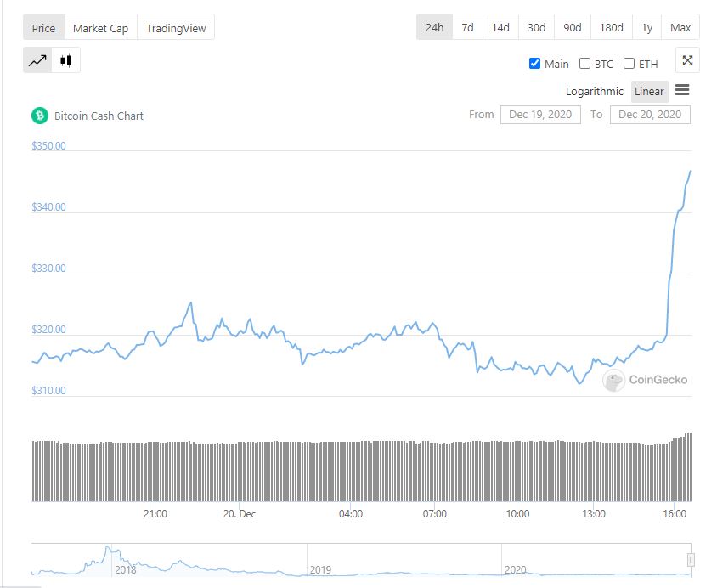This screenshot has width=717, height=588.
Task: Enable the ETH checkbox
Action: tap(629, 63)
